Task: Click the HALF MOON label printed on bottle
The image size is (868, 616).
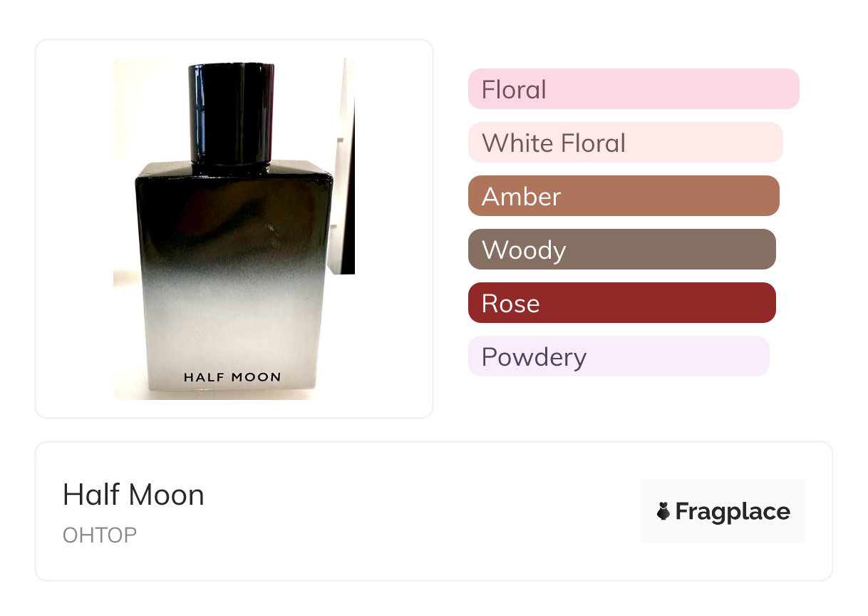Action: point(232,377)
